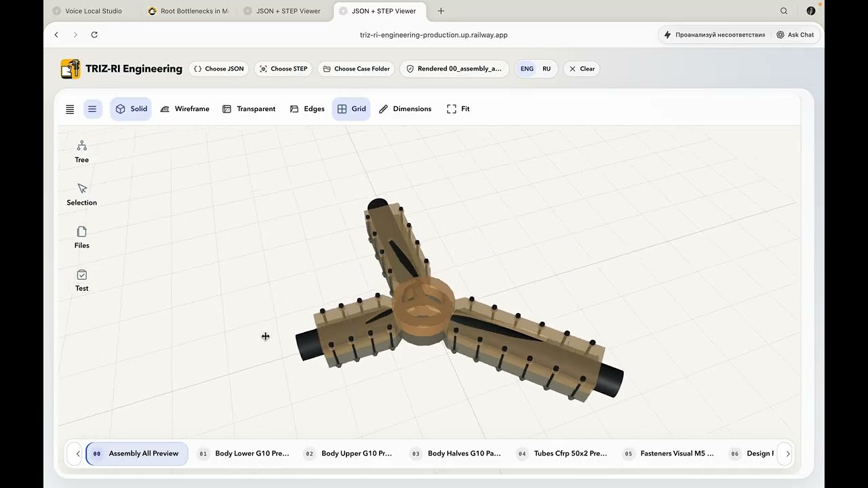Toggle Transparent display mode
The height and width of the screenshot is (488, 868).
point(249,108)
